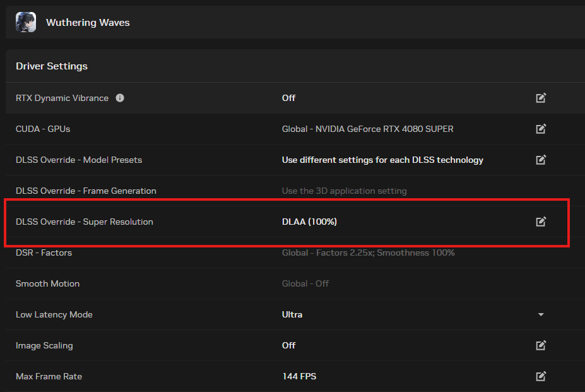Click the DLSS Override - Model Presets label
Screen dimensions: 585x392
(79, 160)
